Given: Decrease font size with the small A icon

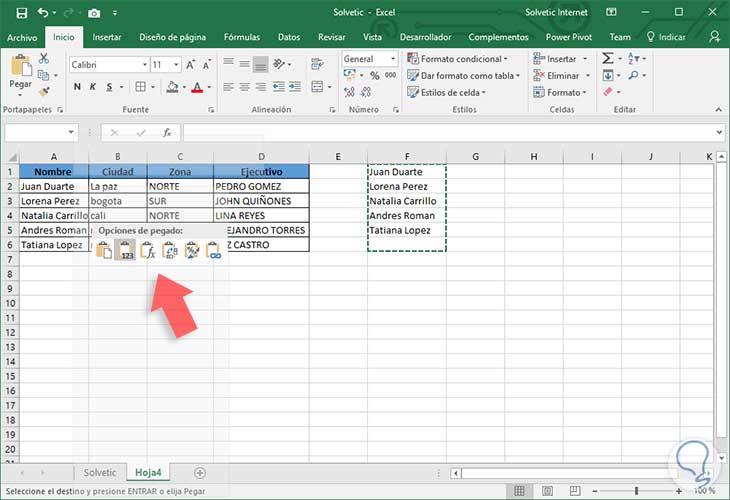Looking at the screenshot, I should click(207, 65).
